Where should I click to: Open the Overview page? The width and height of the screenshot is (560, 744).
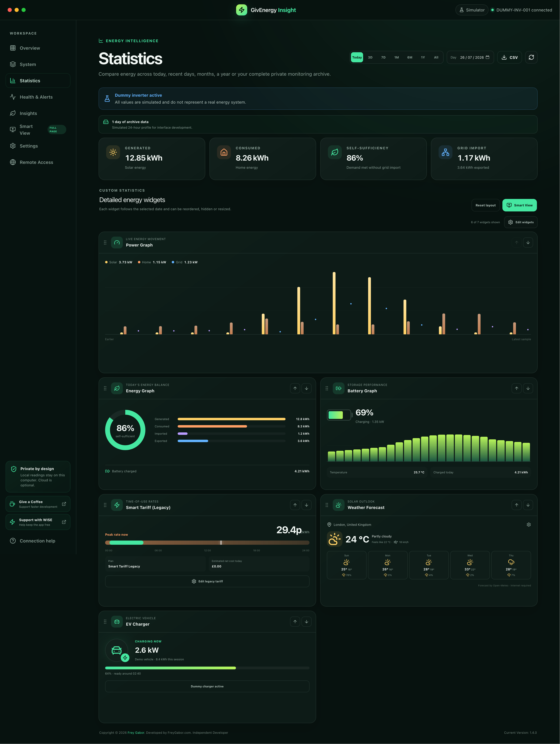click(38, 48)
